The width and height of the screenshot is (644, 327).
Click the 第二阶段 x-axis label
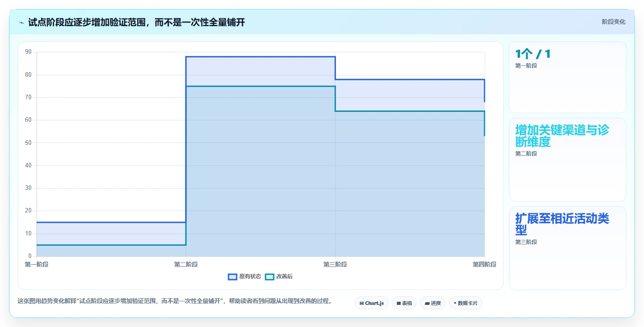point(186,264)
